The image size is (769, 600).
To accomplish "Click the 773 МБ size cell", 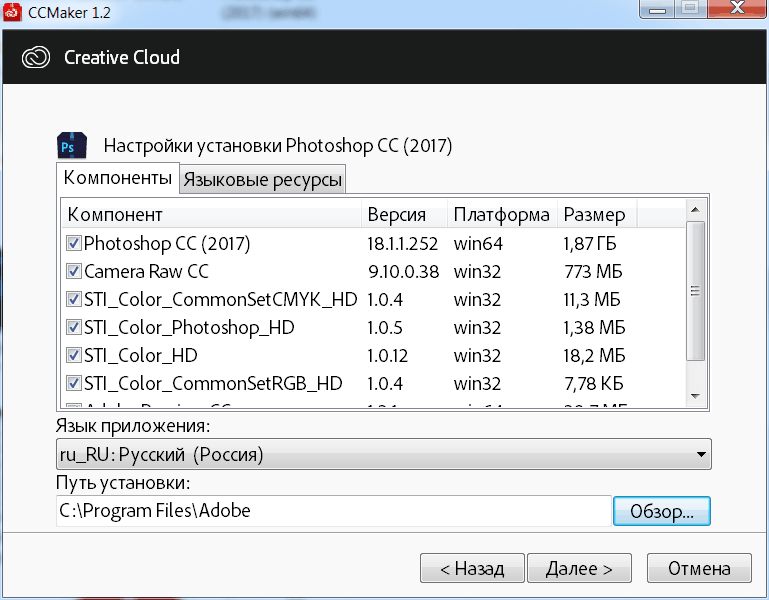I will coord(593,272).
